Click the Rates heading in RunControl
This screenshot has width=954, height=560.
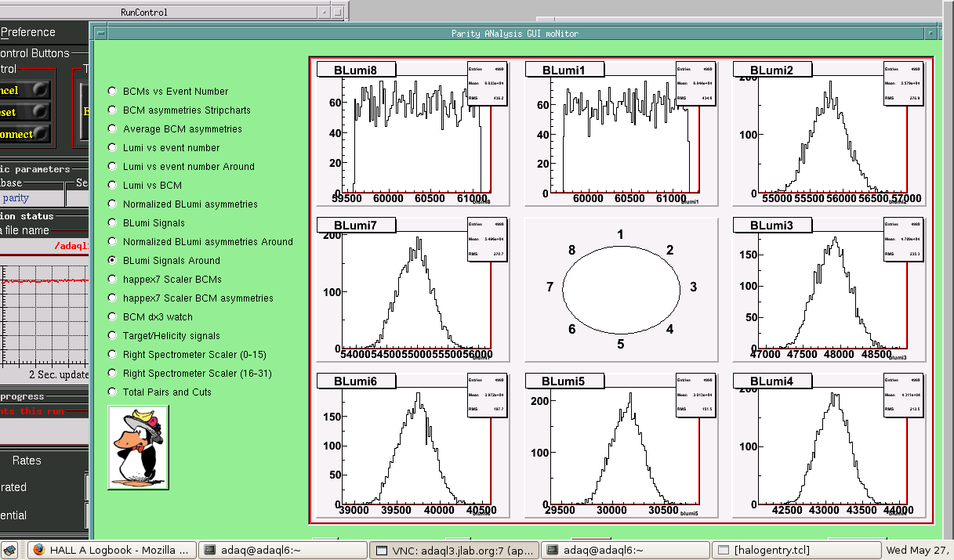27,461
